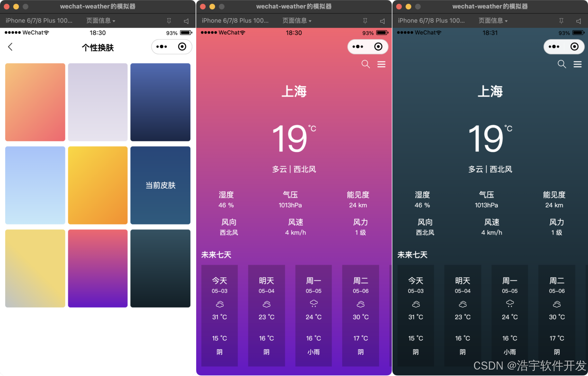Image resolution: width=588 pixels, height=376 pixels.
Task: Expand 页面信息 dropdown in middle simulator
Action: pyautogui.click(x=297, y=21)
